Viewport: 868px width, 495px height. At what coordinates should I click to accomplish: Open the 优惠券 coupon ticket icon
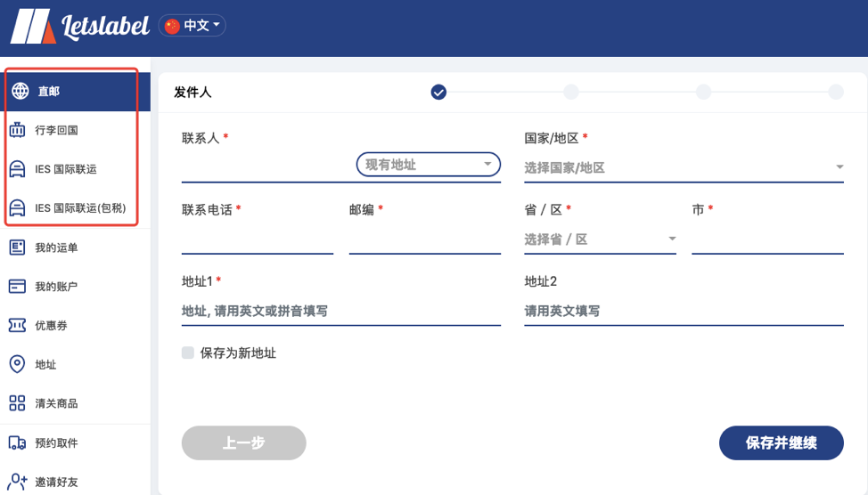[x=17, y=325]
